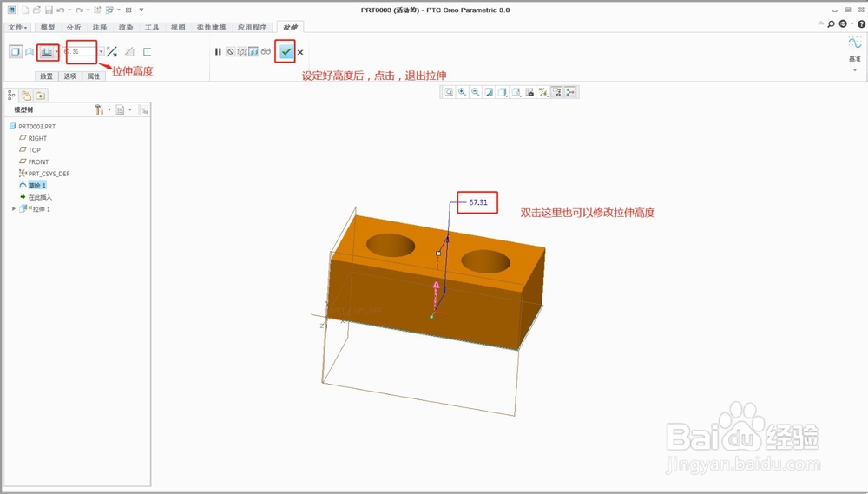Select the extrude as surface icon
This screenshot has height=494, width=868.
[30, 51]
